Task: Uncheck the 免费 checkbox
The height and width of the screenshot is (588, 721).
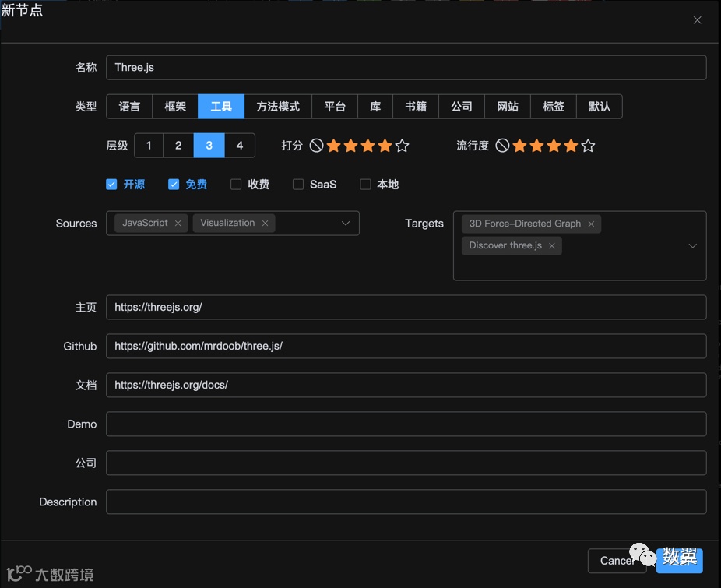Action: (x=174, y=185)
